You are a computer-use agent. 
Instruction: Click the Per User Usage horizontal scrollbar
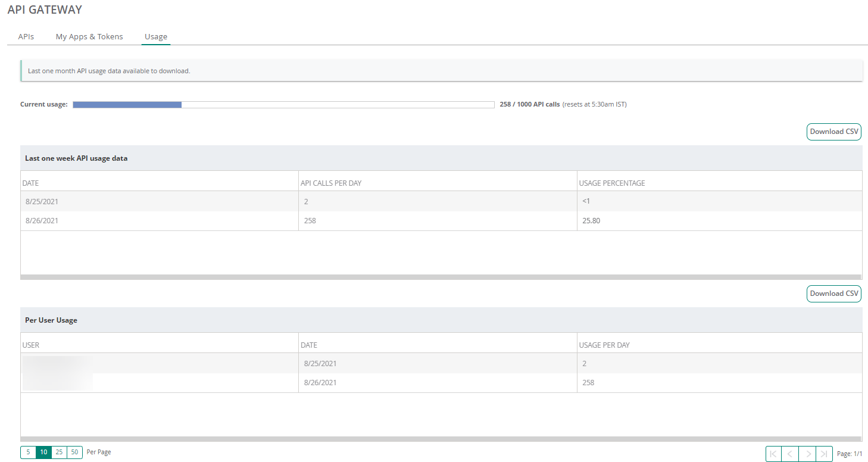441,439
